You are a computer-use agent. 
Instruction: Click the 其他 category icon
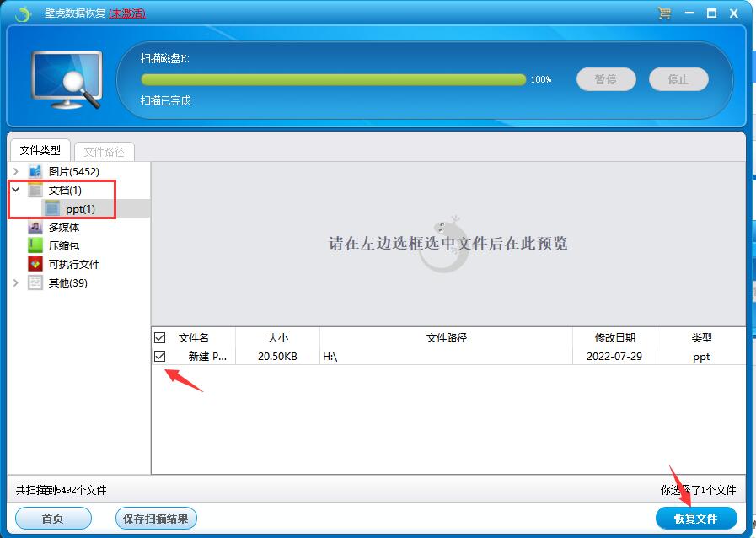(x=35, y=283)
